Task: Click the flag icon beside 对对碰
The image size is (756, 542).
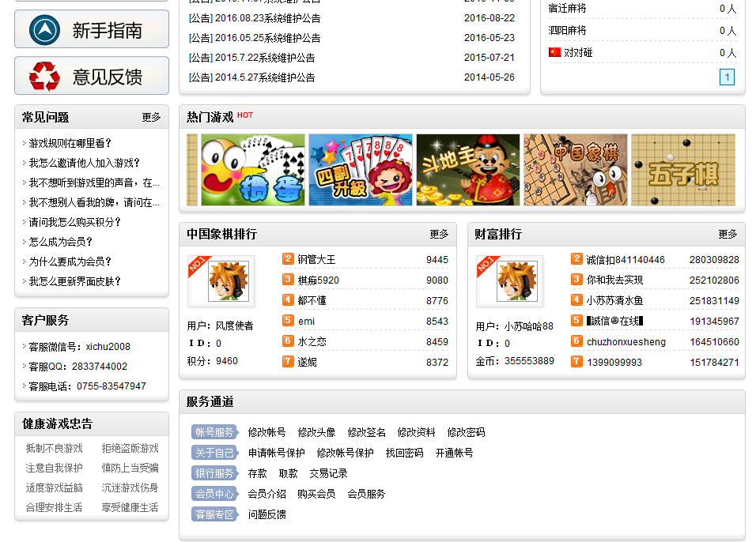Action: [554, 52]
